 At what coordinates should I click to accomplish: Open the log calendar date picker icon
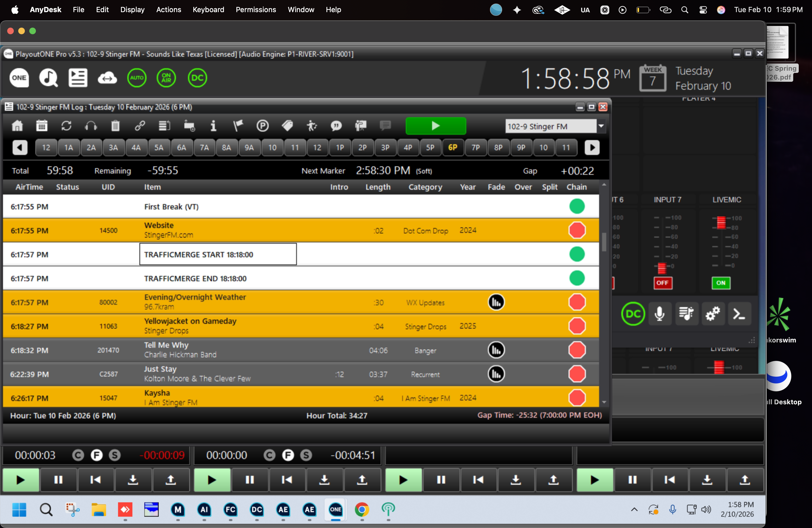[42, 126]
